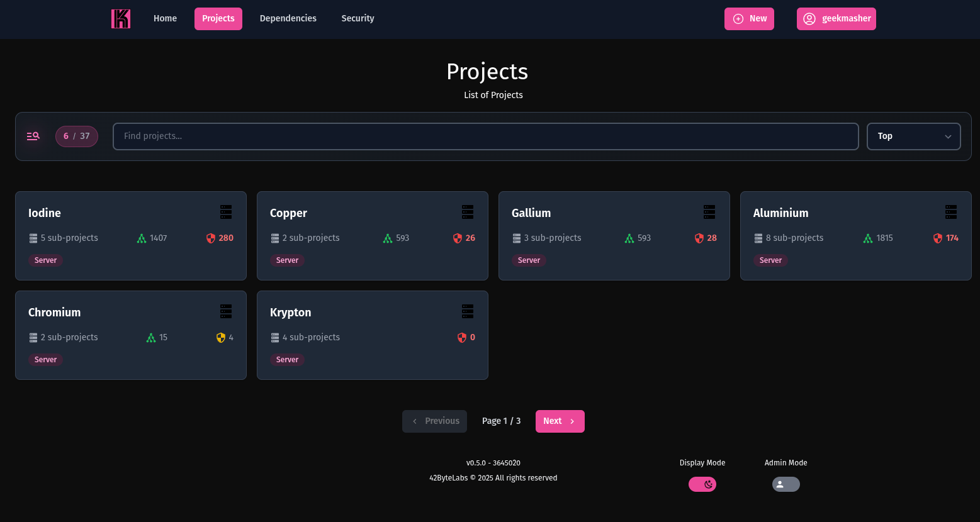Screen dimensions: 980x522
Task: Click the yellow shield icon on the Chromium card
Action: click(221, 337)
